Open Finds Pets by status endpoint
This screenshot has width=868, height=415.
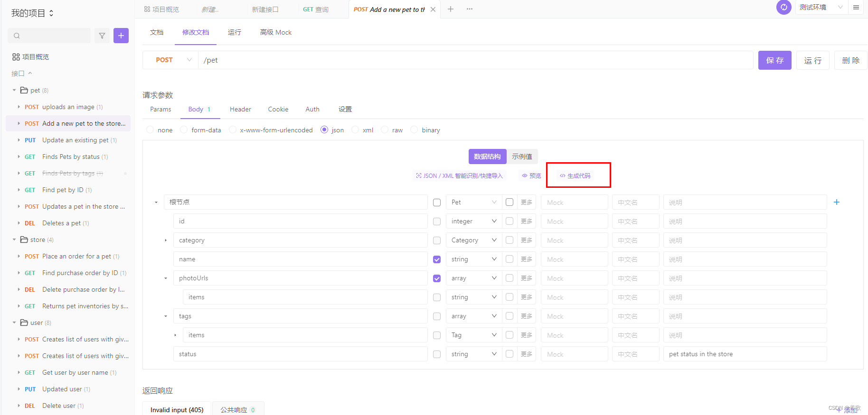coord(71,157)
